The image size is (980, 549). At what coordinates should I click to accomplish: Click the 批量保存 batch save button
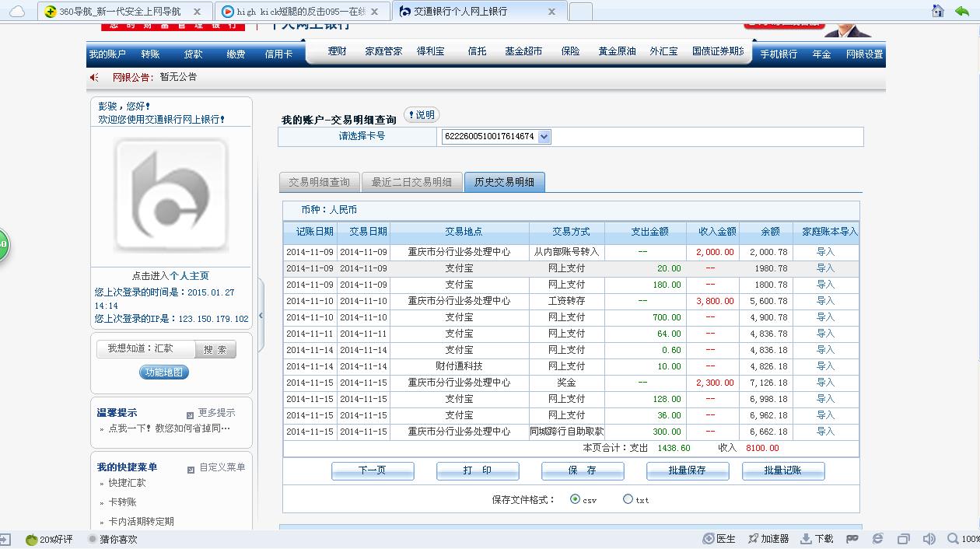tap(688, 470)
